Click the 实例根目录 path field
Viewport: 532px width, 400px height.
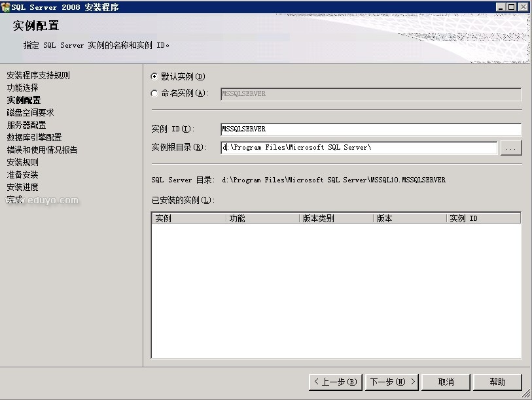pos(359,148)
